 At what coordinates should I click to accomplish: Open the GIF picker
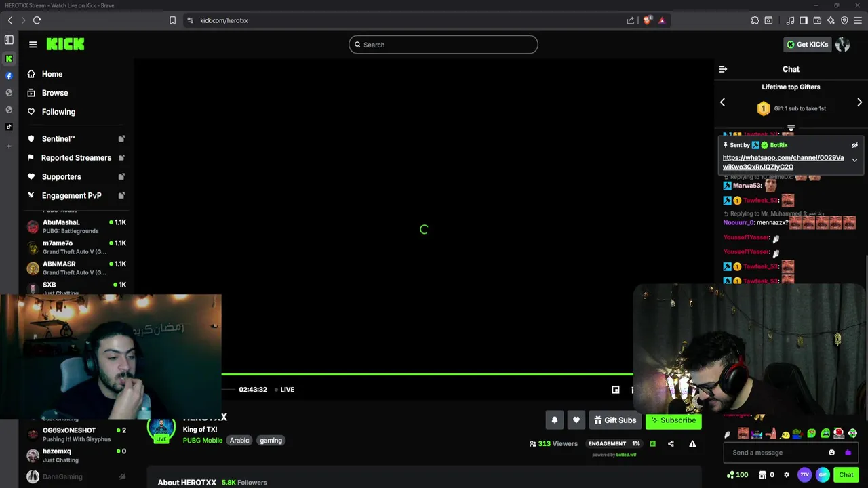[823, 475]
